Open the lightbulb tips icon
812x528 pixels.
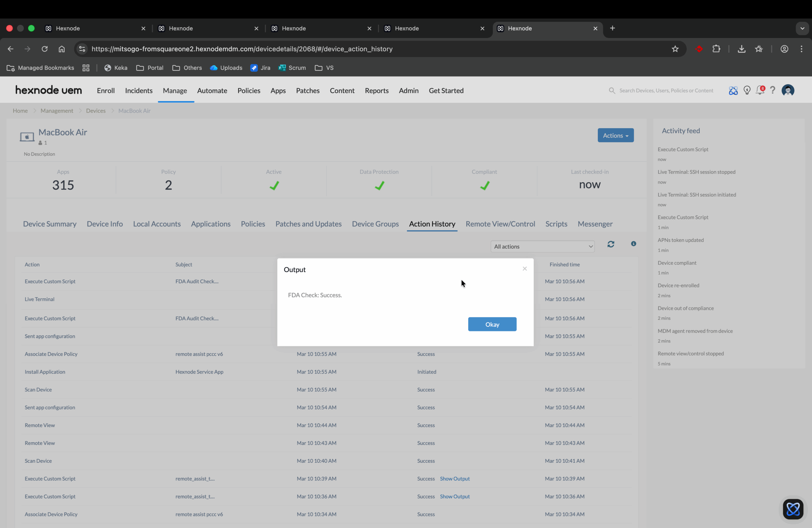click(x=747, y=90)
